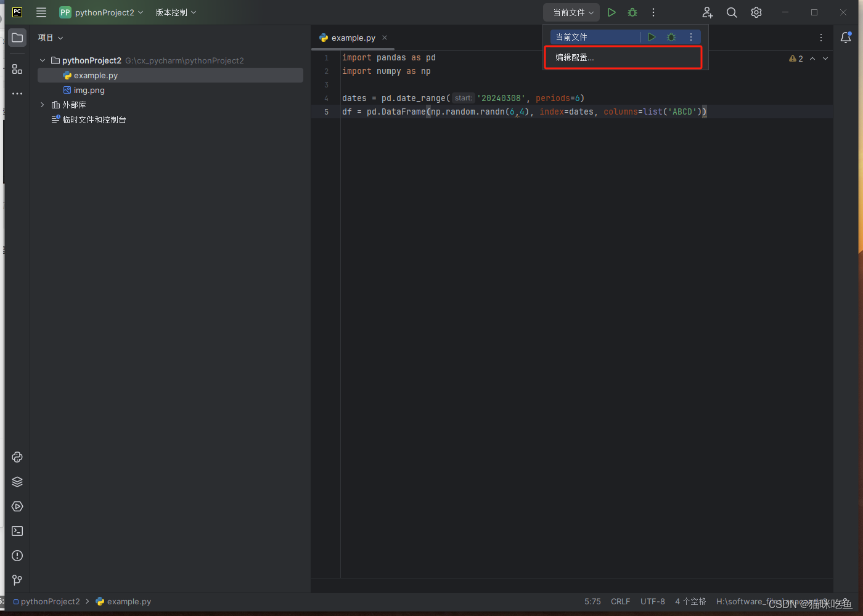The width and height of the screenshot is (863, 616).
Task: Run the current file from the toolbar
Action: pyautogui.click(x=611, y=12)
